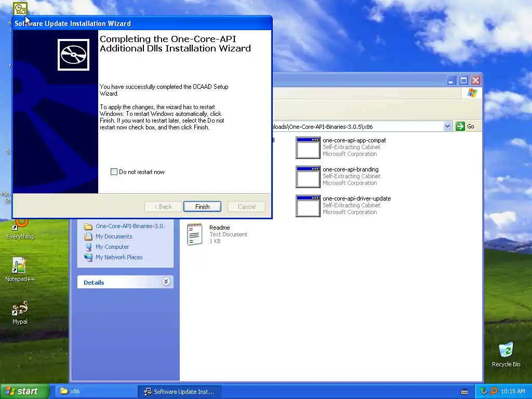532x399 pixels.
Task: Open One-Core-API-Binaries-3.0 folder link
Action: (x=130, y=226)
